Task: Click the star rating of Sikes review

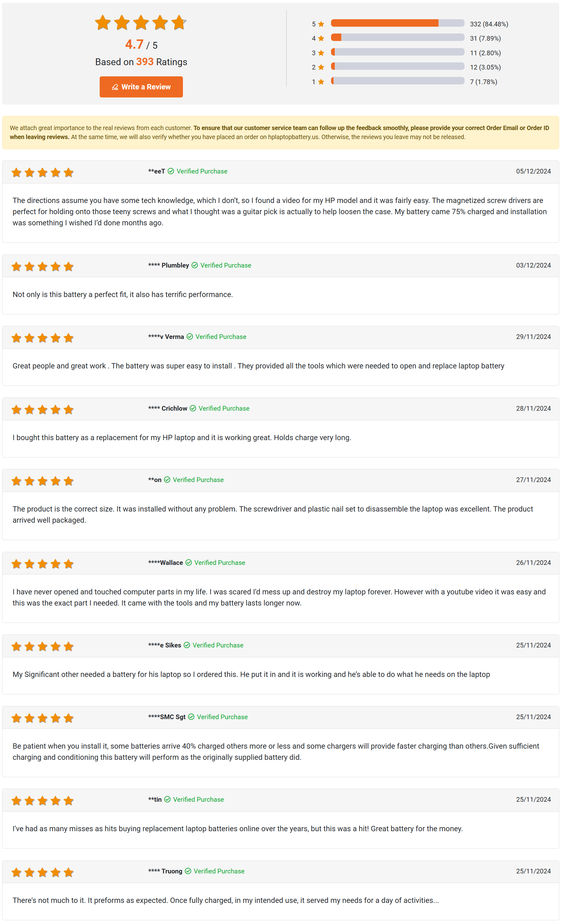Action: 42,647
